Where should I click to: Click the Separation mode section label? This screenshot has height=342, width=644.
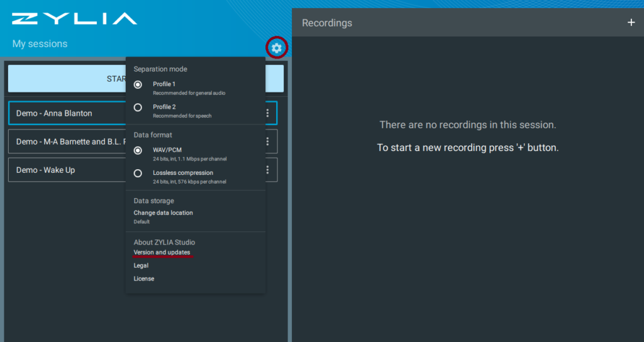click(160, 69)
